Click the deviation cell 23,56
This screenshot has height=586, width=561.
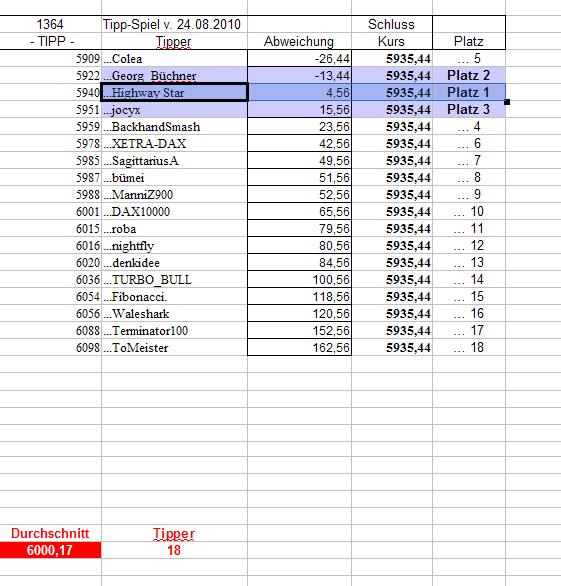pos(299,126)
